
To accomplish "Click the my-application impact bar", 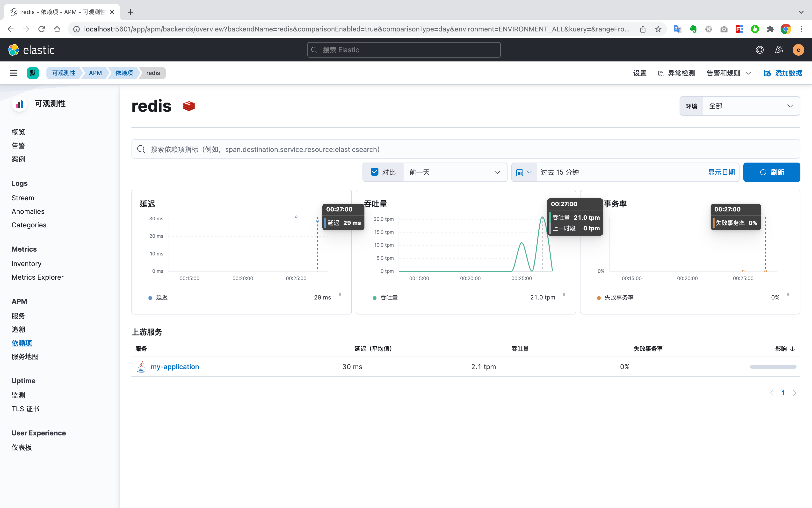I will click(x=773, y=366).
